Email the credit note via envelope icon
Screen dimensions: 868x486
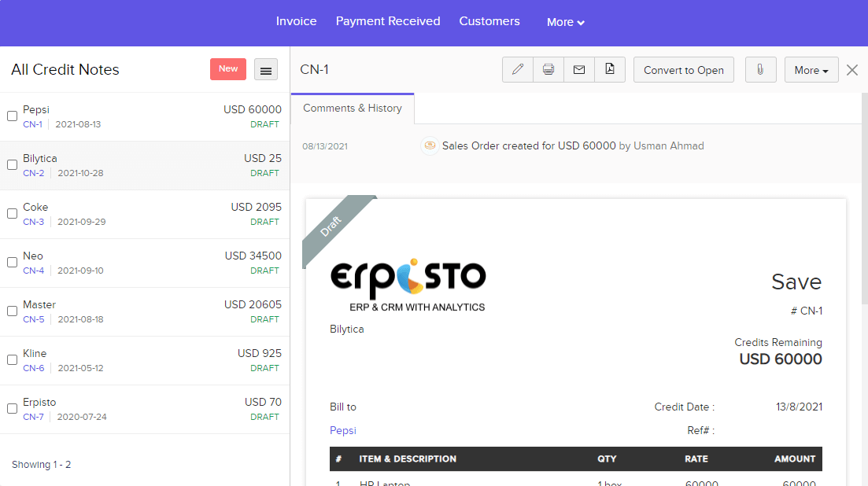point(579,70)
